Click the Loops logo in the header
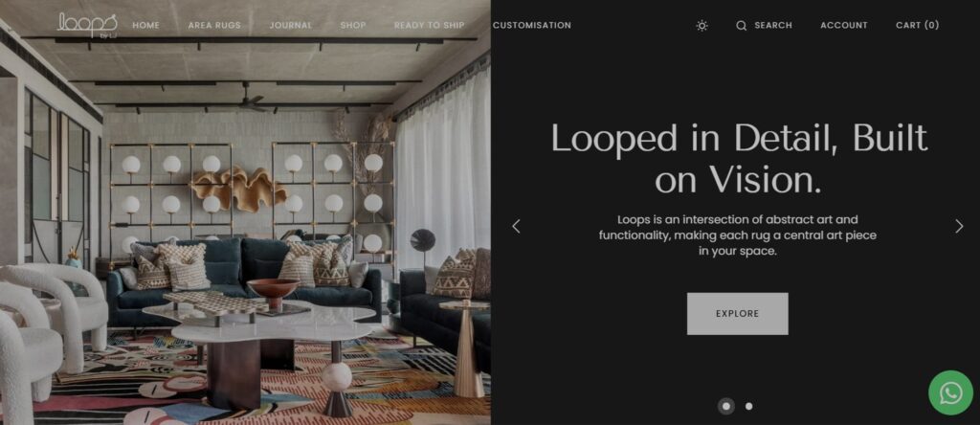 pos(87,25)
